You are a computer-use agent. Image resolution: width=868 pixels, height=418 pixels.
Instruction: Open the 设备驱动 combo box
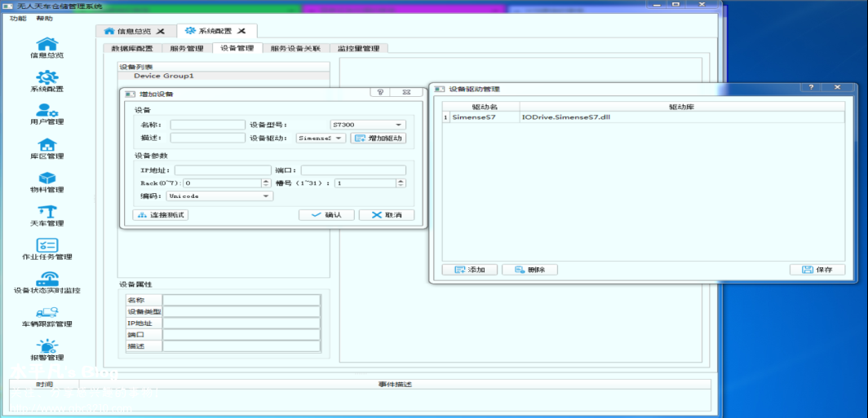pyautogui.click(x=321, y=139)
